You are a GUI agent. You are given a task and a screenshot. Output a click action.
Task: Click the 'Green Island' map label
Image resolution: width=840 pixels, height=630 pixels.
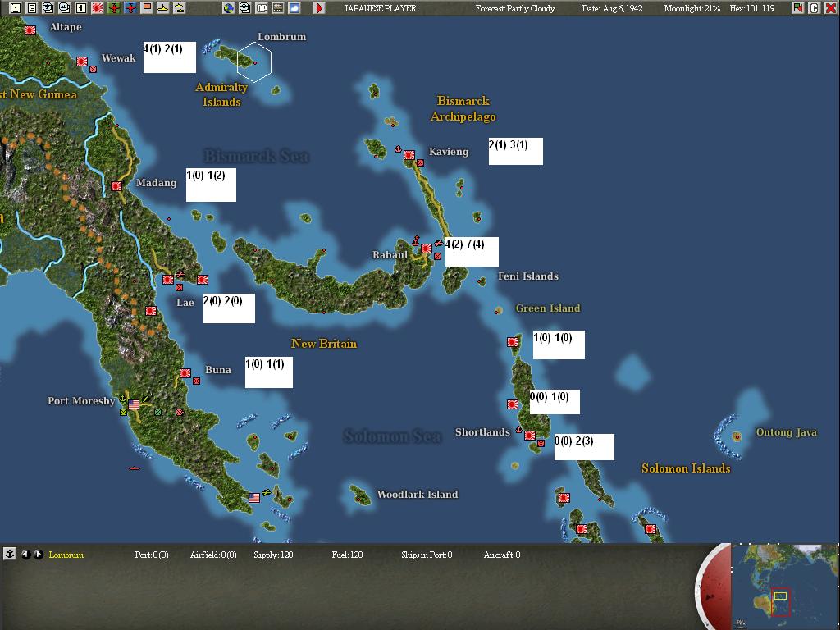click(547, 308)
